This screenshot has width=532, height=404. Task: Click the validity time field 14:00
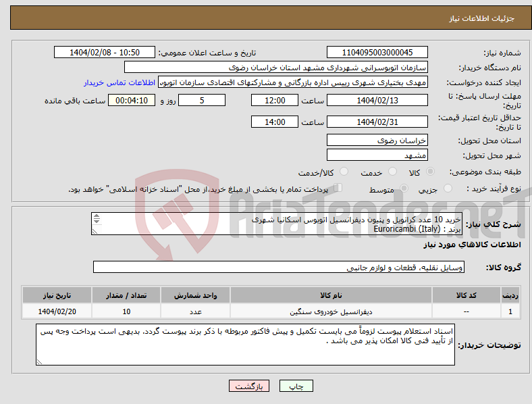[x=275, y=122]
